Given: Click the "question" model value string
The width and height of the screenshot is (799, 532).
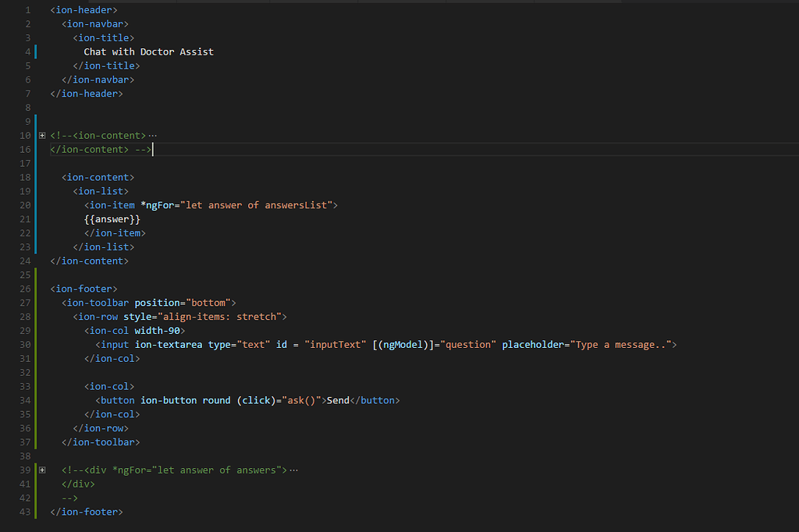Looking at the screenshot, I should 468,345.
